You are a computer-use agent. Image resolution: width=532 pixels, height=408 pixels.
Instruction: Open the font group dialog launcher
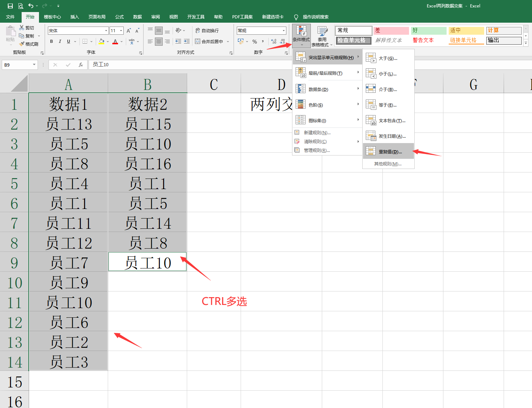click(x=141, y=53)
